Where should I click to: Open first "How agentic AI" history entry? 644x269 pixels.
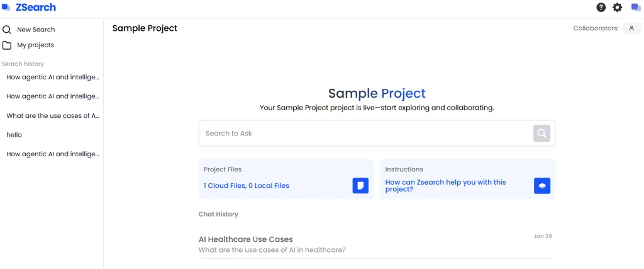[53, 77]
